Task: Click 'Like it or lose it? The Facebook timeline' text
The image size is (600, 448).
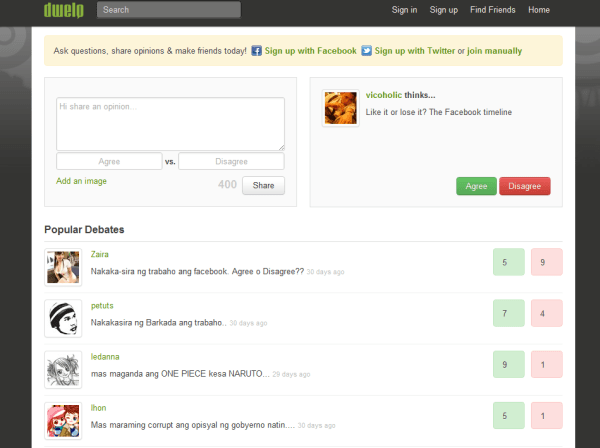Action: click(439, 112)
